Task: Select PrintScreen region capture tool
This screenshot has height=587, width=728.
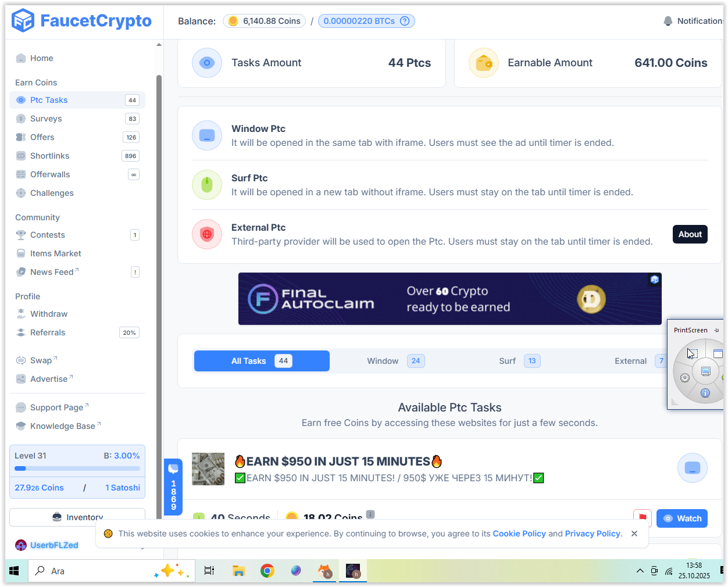Action: 692,353
